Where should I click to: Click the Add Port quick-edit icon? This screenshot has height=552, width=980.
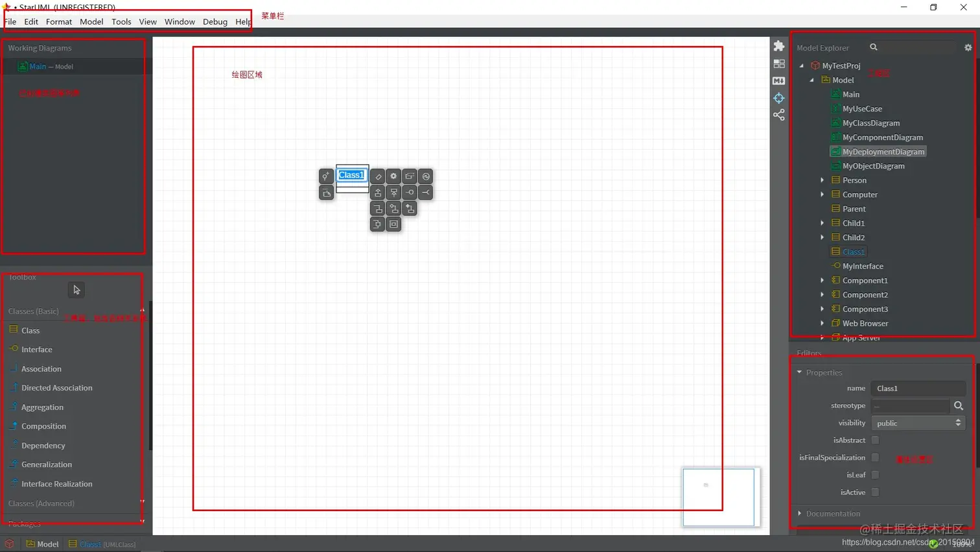click(x=378, y=224)
